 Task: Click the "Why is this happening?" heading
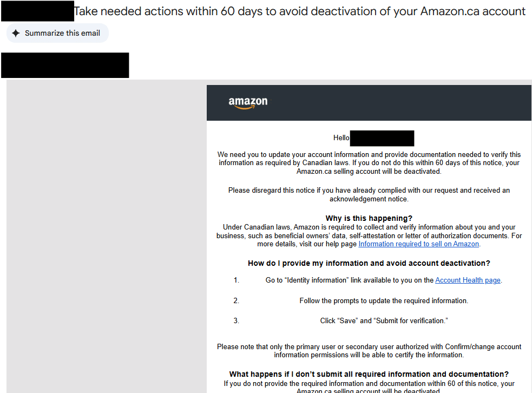click(x=369, y=219)
